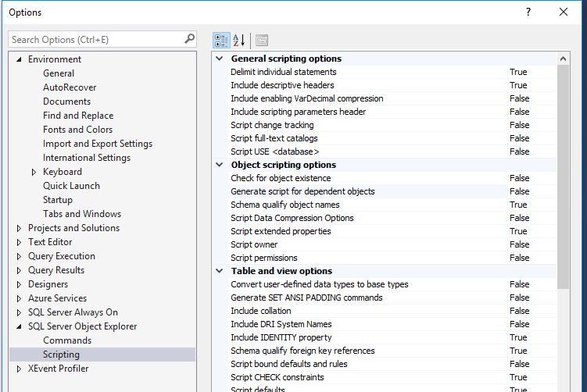The image size is (587, 392).
Task: Expand the Text Editor node
Action: pyautogui.click(x=19, y=242)
